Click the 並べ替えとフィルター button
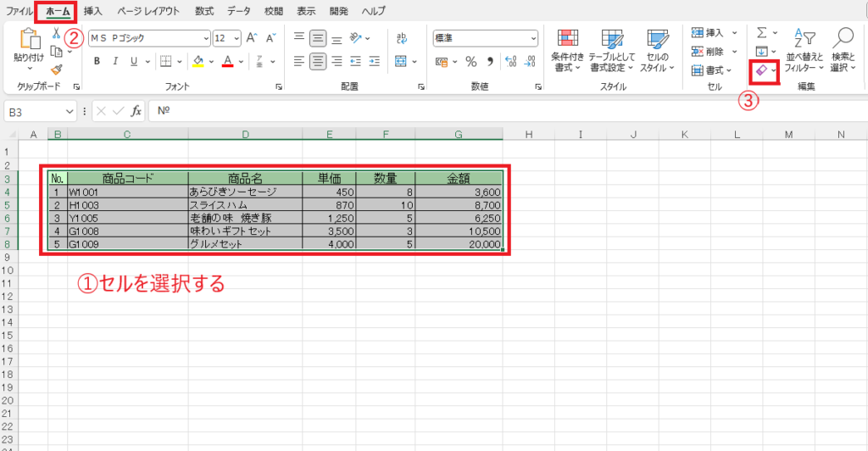The height and width of the screenshot is (451, 868). coord(804,49)
